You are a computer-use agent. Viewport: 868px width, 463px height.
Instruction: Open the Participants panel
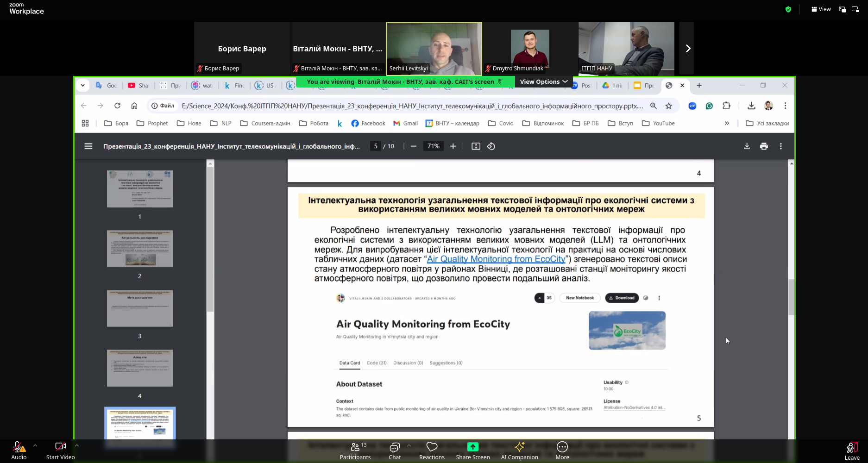pyautogui.click(x=355, y=451)
